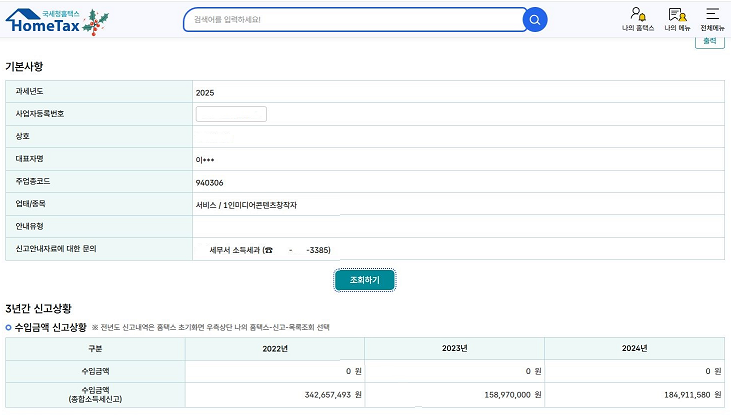Click the 과세년도 row label
Viewport: 731px width, 415px height.
pyautogui.click(x=29, y=91)
